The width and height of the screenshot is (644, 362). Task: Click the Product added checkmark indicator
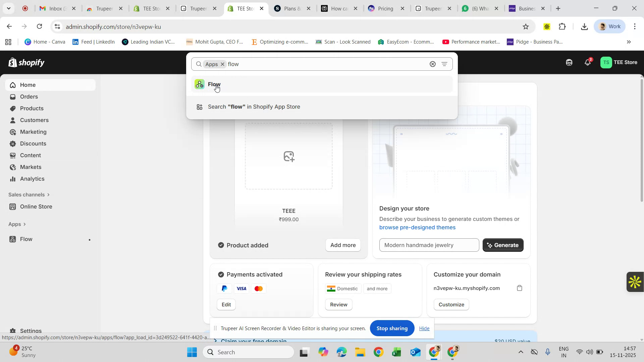click(x=221, y=245)
